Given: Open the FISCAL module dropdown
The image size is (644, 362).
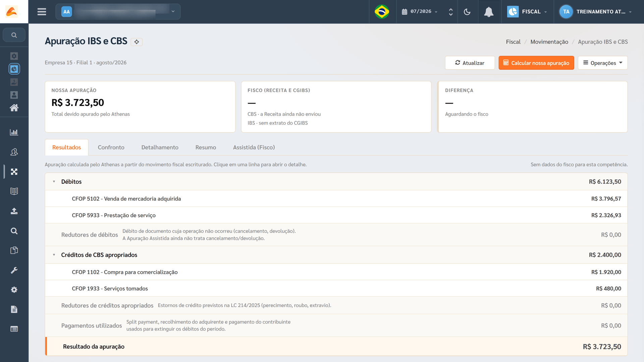Looking at the screenshot, I should coord(527,12).
